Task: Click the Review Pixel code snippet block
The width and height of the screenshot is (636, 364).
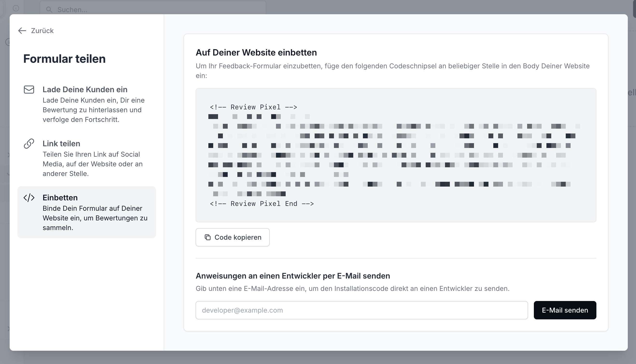Action: [x=396, y=155]
